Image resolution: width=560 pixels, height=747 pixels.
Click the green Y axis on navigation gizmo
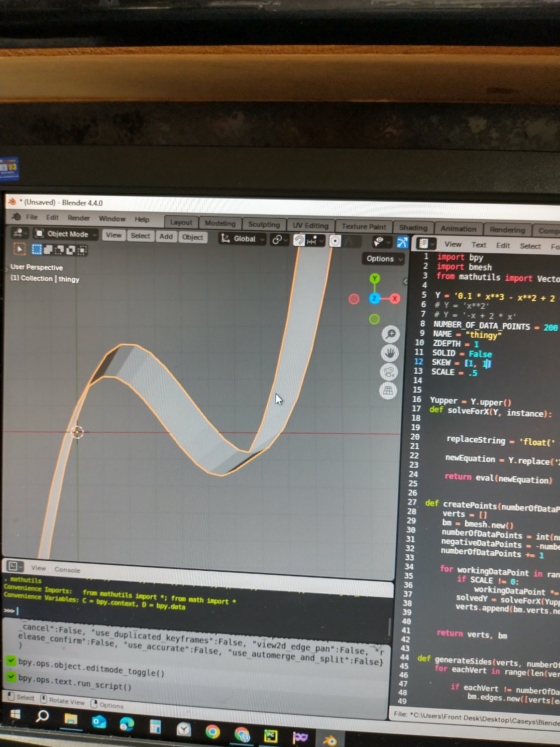tap(375, 279)
